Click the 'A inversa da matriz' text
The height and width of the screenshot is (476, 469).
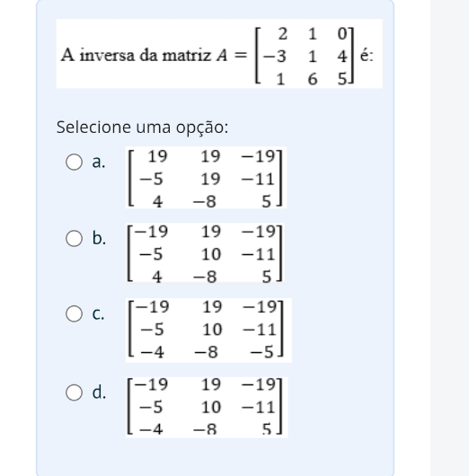coord(136,56)
